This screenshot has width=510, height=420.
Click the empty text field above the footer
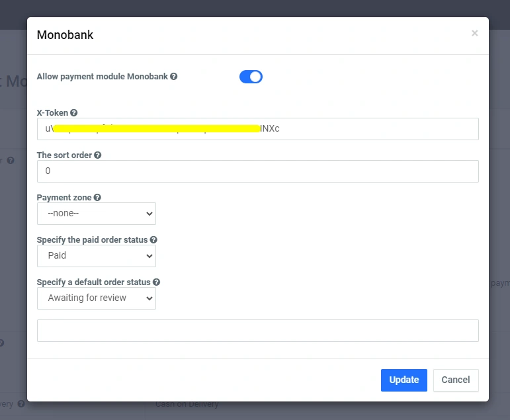pyautogui.click(x=257, y=331)
